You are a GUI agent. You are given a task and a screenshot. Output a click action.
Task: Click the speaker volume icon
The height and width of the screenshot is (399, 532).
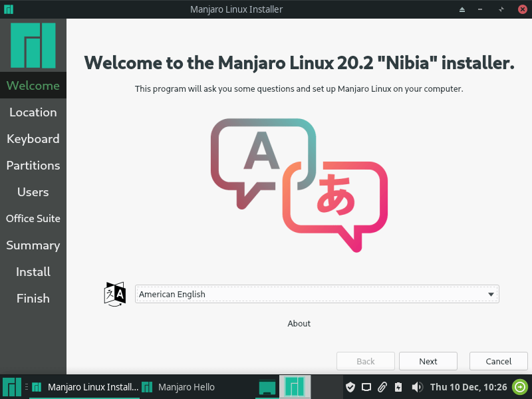417,387
